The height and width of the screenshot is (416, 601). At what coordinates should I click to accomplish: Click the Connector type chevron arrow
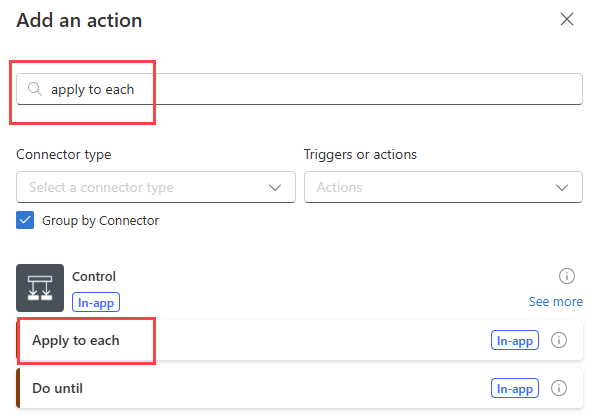[276, 187]
